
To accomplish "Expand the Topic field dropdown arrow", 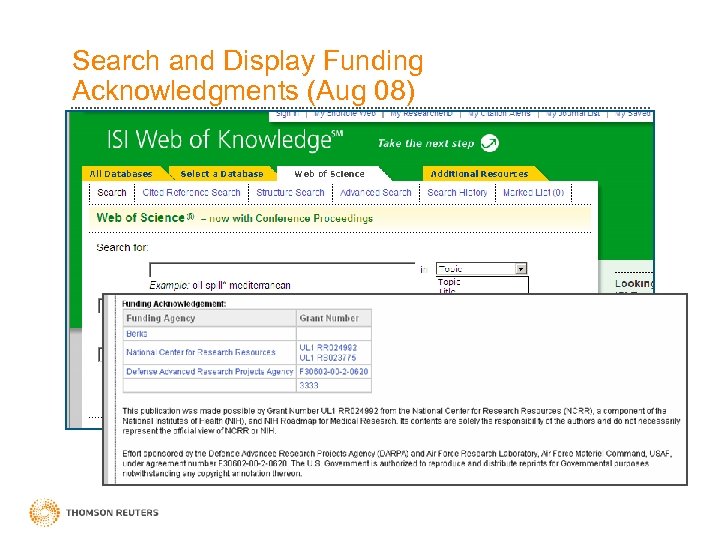I will [x=521, y=269].
